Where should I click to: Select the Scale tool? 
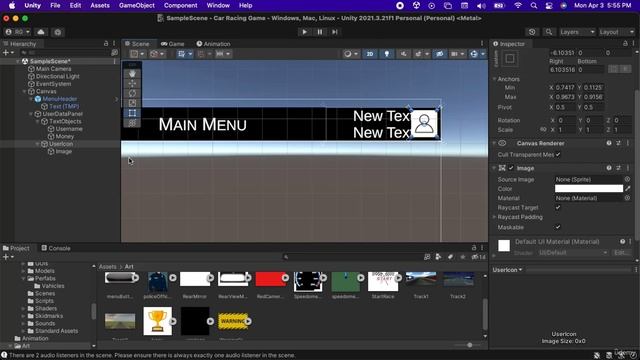point(132,103)
